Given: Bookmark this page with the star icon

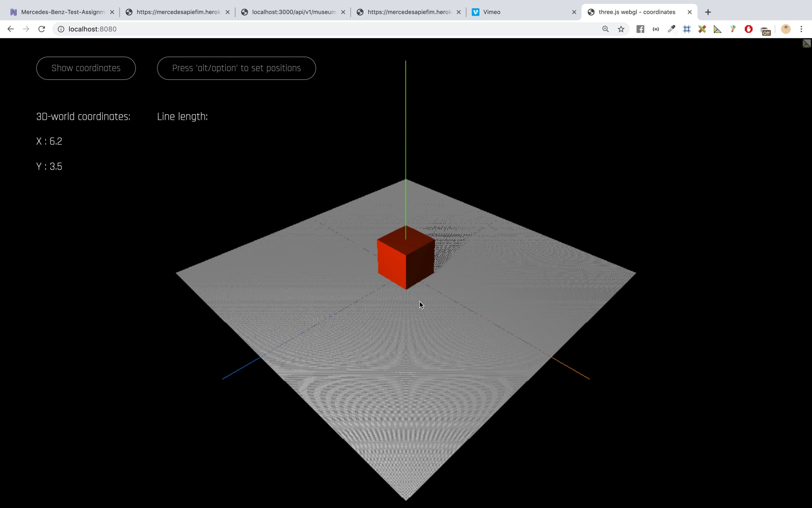Looking at the screenshot, I should (621, 29).
